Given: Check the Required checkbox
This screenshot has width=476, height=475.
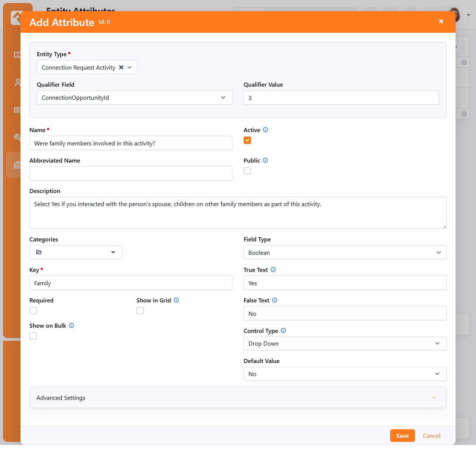Looking at the screenshot, I should pyautogui.click(x=33, y=311).
